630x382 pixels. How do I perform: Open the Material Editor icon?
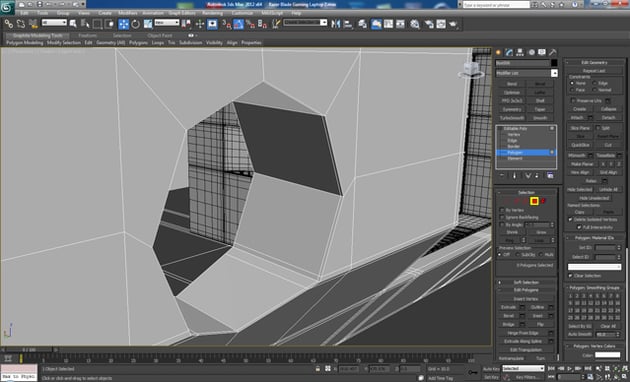(x=415, y=24)
